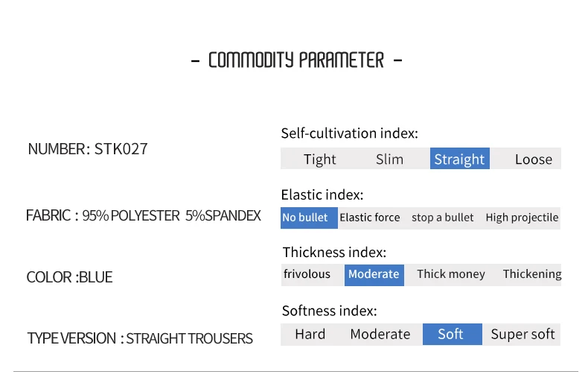The height and width of the screenshot is (389, 588).
Task: Select the highlighted Straight option
Action: click(x=459, y=159)
